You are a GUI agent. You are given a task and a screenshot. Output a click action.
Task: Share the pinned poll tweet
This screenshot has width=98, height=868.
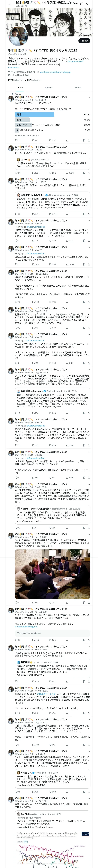[89, 140]
